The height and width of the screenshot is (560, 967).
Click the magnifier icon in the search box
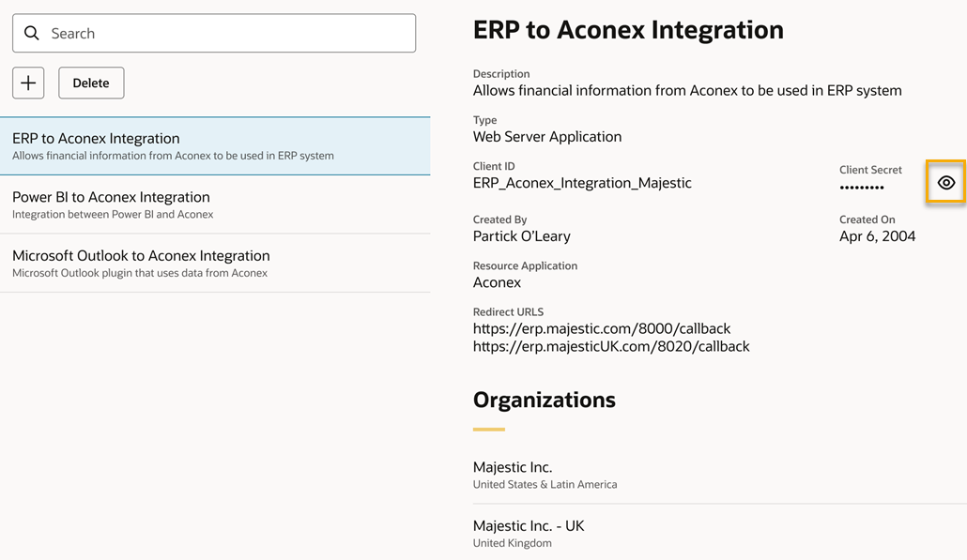32,33
